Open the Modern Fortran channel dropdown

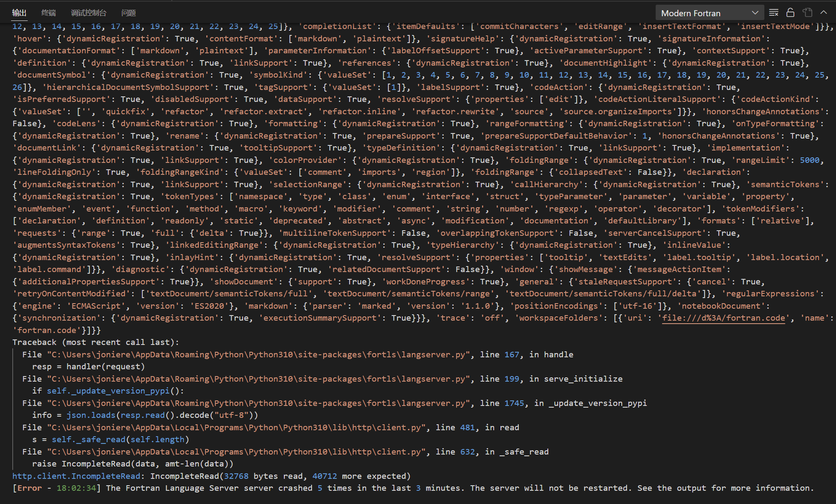[x=709, y=12]
